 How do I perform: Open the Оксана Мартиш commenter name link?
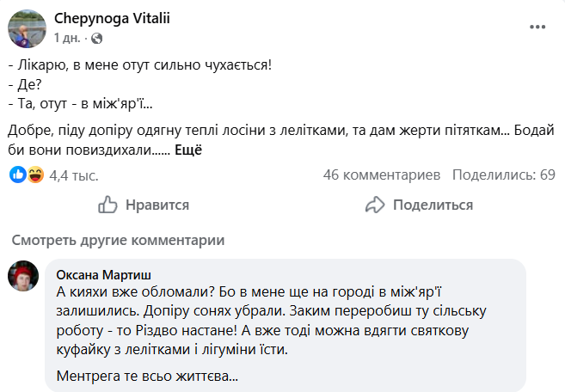click(101, 274)
